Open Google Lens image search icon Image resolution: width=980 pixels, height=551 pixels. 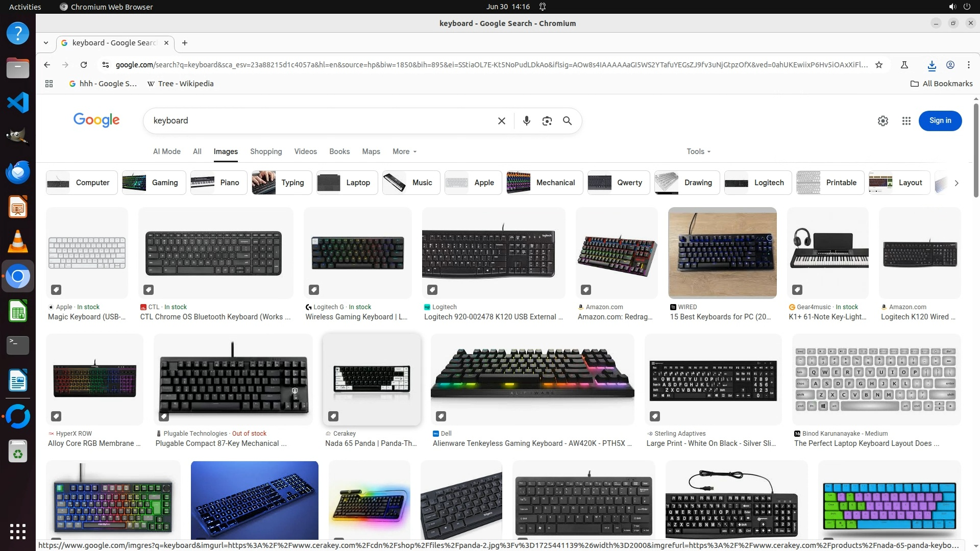point(547,121)
